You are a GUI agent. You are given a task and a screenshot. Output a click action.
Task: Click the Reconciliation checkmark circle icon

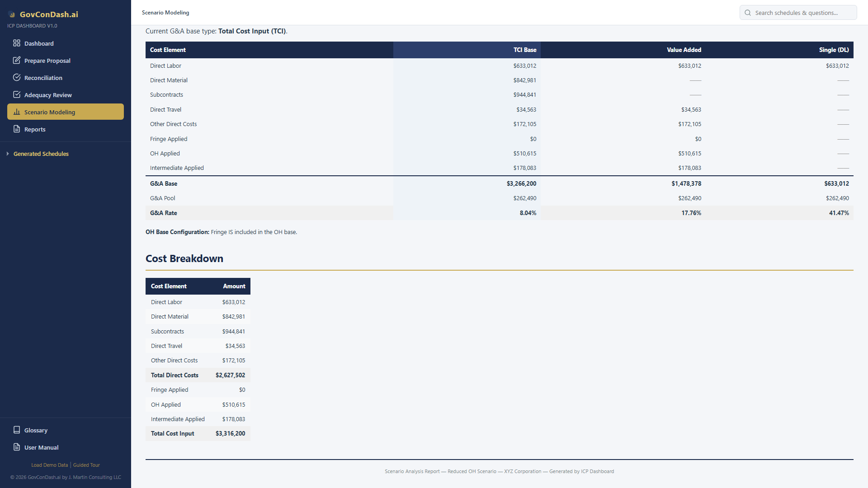[x=17, y=78]
